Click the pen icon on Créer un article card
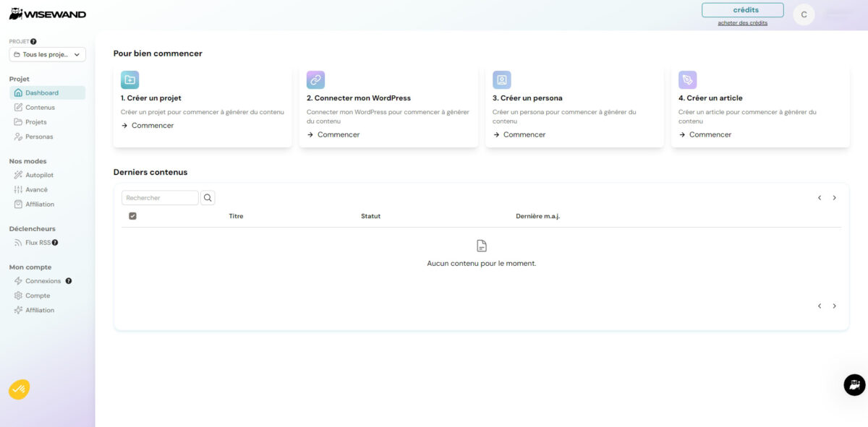 tap(687, 79)
